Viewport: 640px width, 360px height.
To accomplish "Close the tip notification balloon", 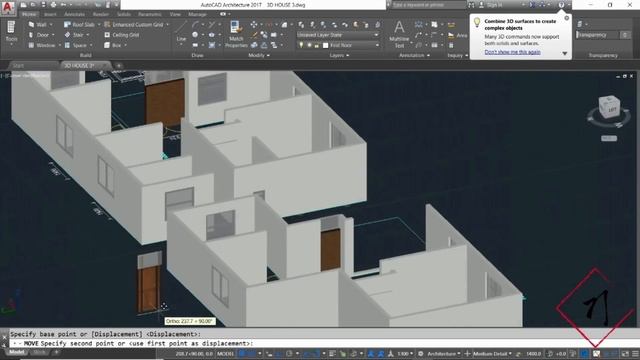I will [567, 18].
